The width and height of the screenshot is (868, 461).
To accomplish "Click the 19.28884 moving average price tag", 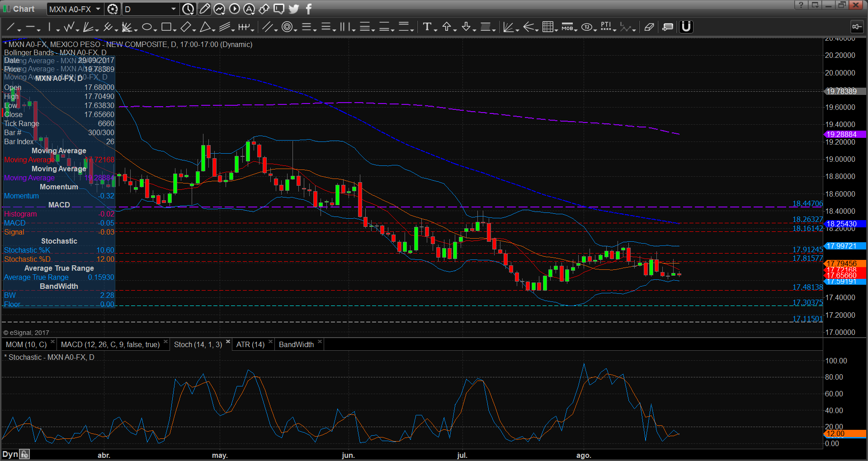I will pos(844,134).
